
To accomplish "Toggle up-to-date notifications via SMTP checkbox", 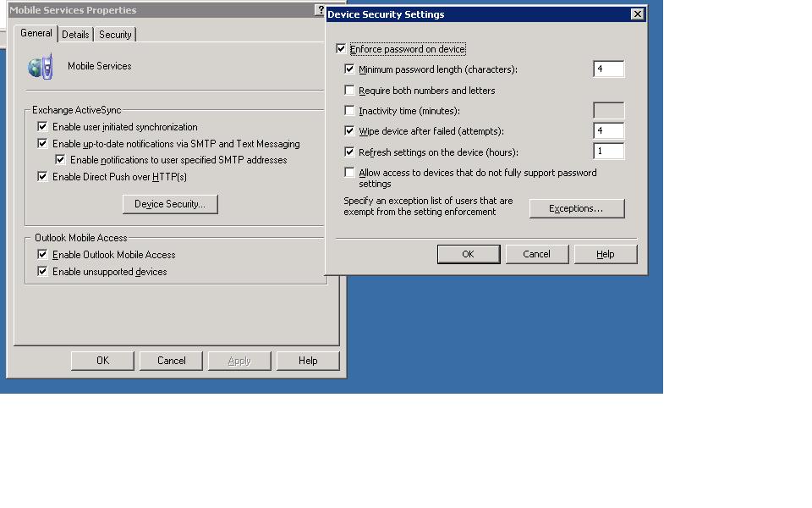I will point(42,144).
